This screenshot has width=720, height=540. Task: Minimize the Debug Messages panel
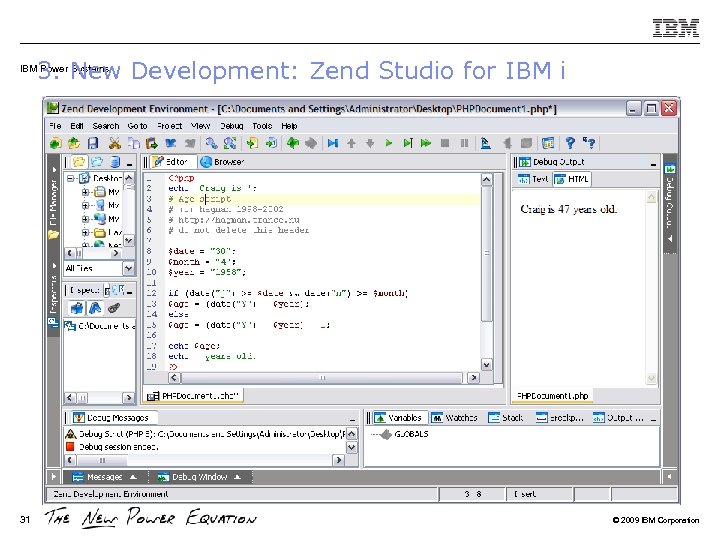(x=352, y=420)
